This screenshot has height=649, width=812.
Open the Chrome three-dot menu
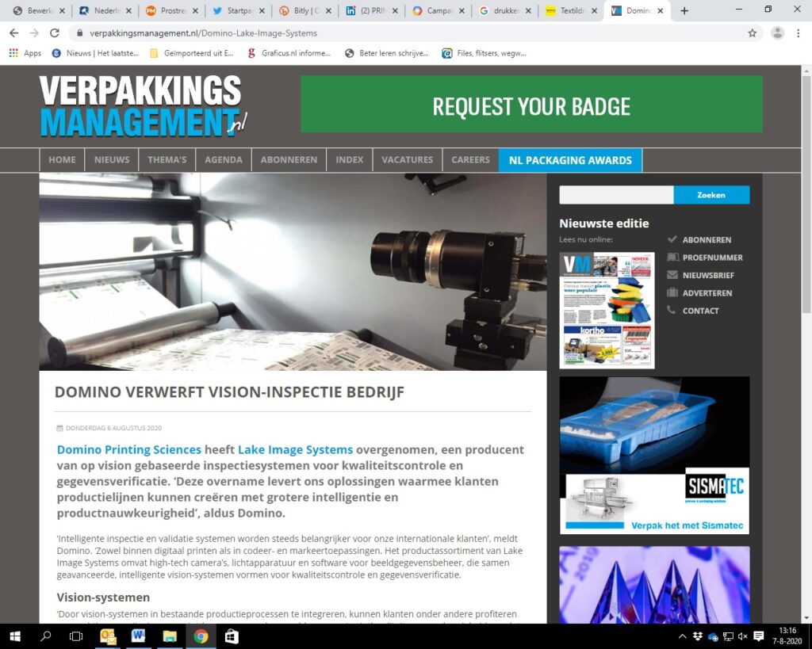798,33
